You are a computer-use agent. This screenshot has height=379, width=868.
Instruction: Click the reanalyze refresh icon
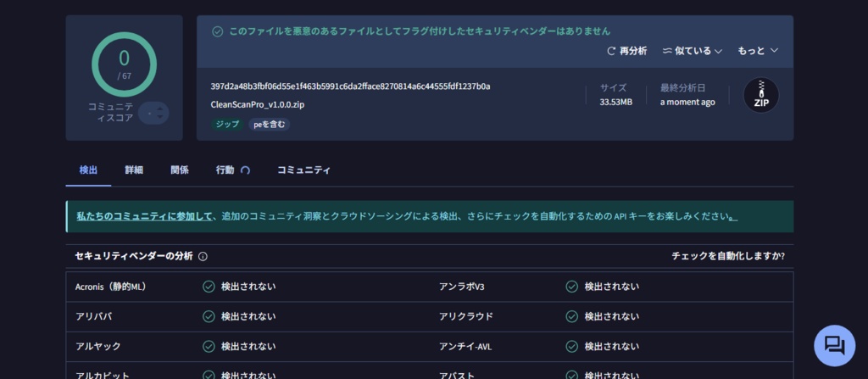611,51
